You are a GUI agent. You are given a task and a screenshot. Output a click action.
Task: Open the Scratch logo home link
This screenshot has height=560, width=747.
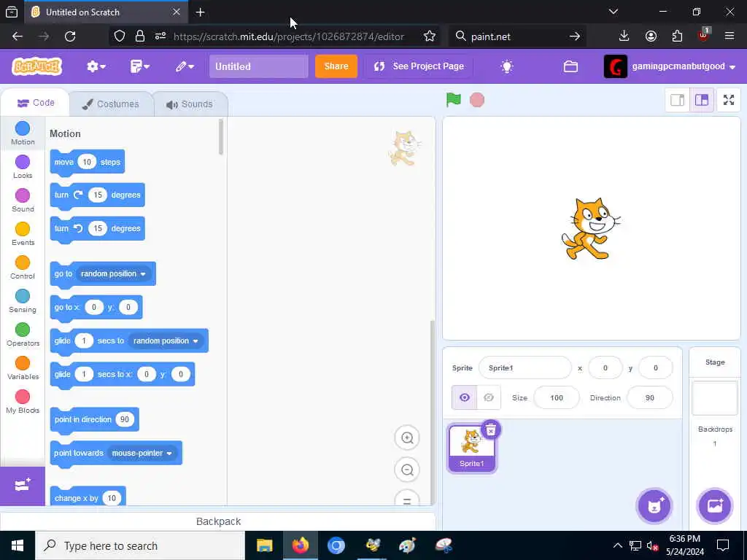coord(36,66)
